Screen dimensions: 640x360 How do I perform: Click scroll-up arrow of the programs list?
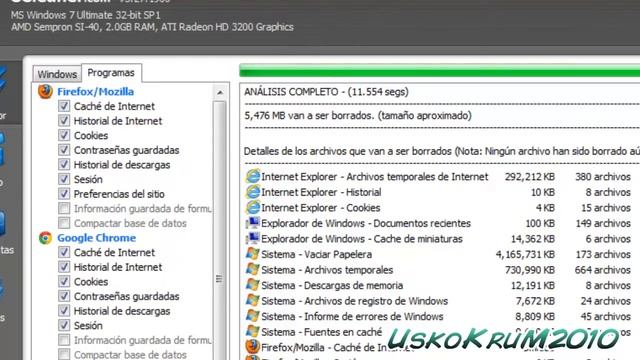tap(220, 93)
